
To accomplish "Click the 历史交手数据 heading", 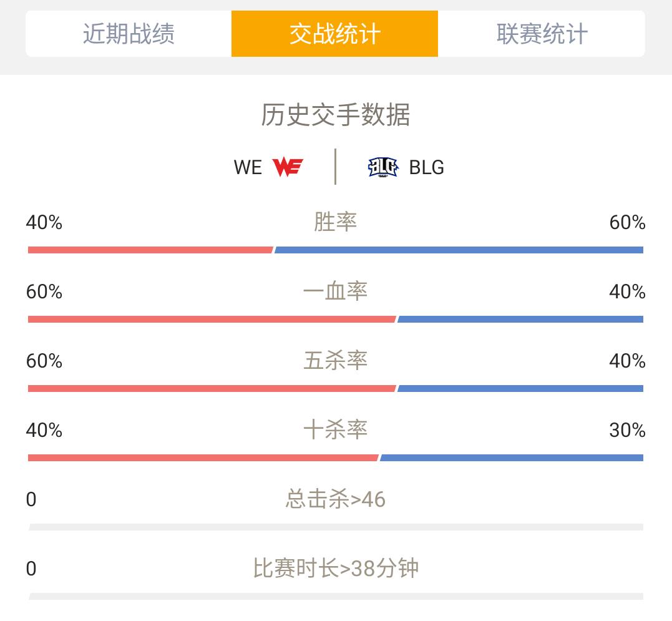I will 336,115.
